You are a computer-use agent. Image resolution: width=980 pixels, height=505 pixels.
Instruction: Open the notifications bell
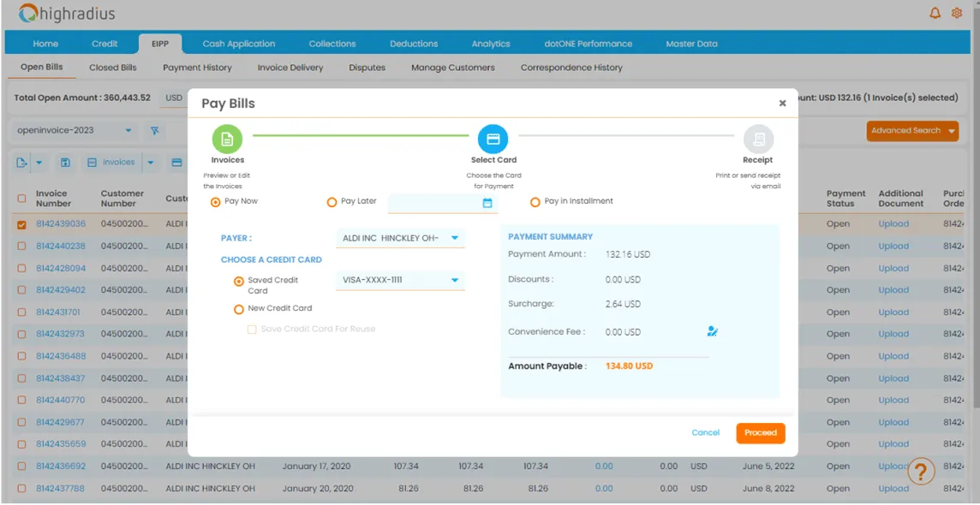(x=935, y=13)
